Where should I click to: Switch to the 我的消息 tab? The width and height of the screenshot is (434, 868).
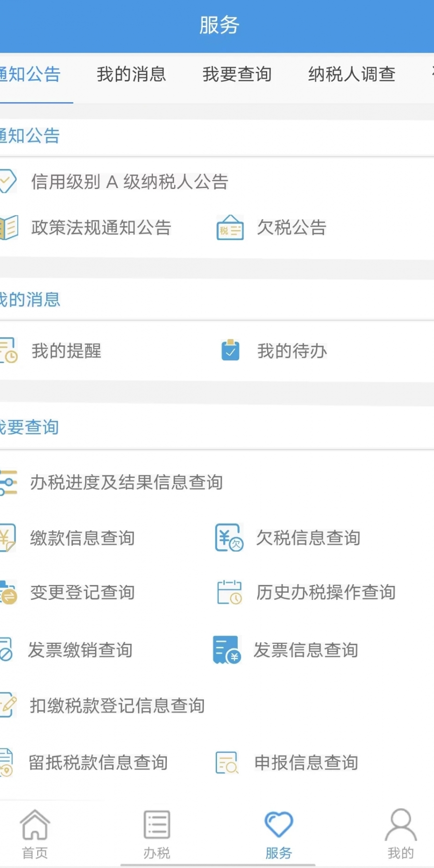[x=131, y=74]
